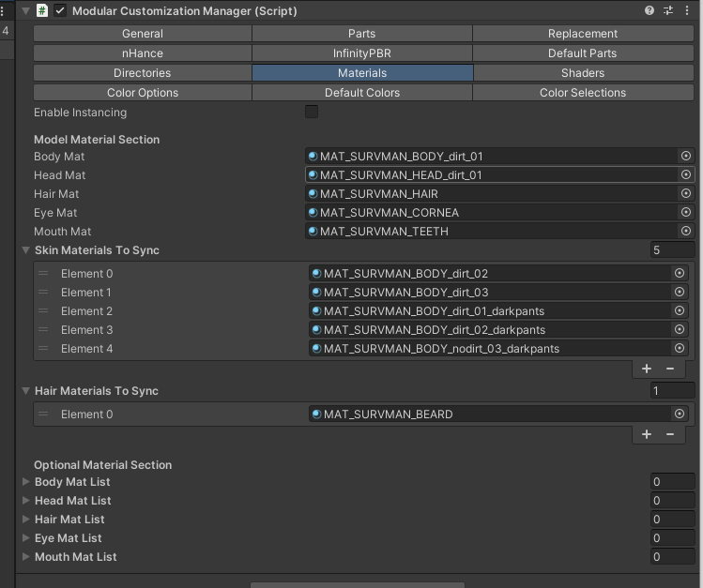
Task: Click the component preset settings icon
Action: click(668, 10)
